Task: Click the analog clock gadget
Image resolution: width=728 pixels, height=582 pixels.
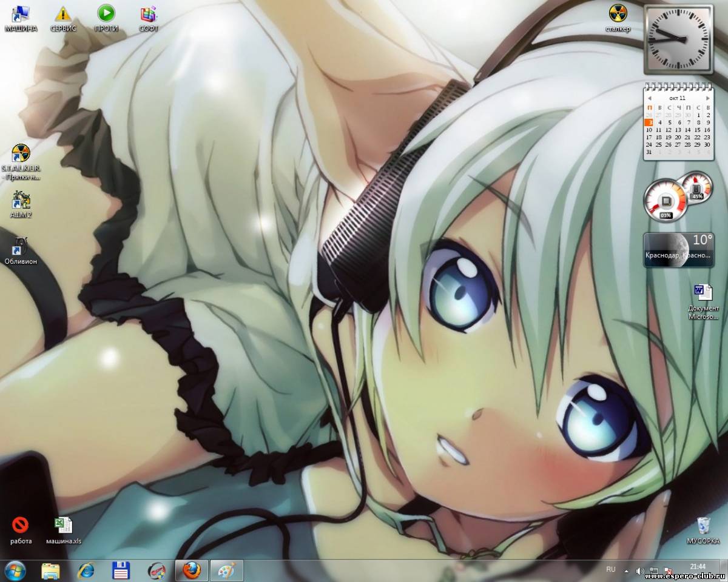Action: [x=678, y=39]
